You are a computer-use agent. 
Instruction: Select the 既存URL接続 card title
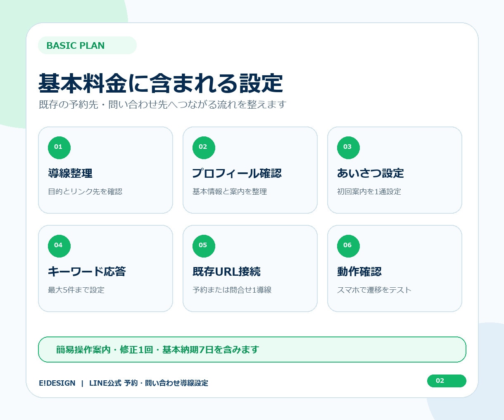226,272
